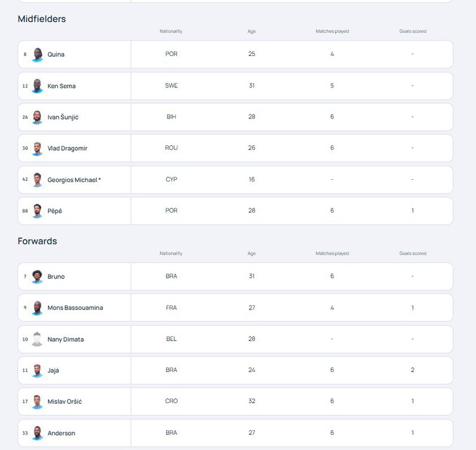This screenshot has height=450, width=476.
Task: Click Anderson's avatar image
Action: click(x=37, y=433)
